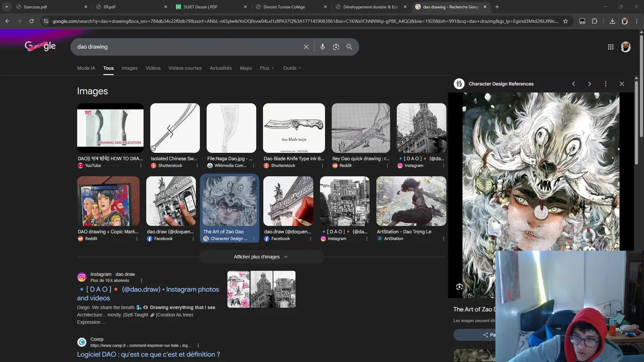The width and height of the screenshot is (644, 362).
Task: Open dao.draw Instagram result image strip
Action: (x=261, y=289)
